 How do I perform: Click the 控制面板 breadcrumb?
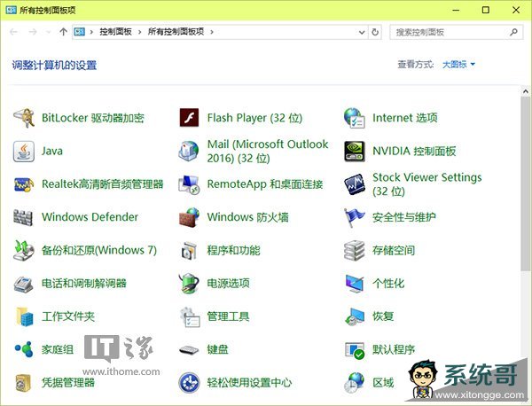(115, 32)
